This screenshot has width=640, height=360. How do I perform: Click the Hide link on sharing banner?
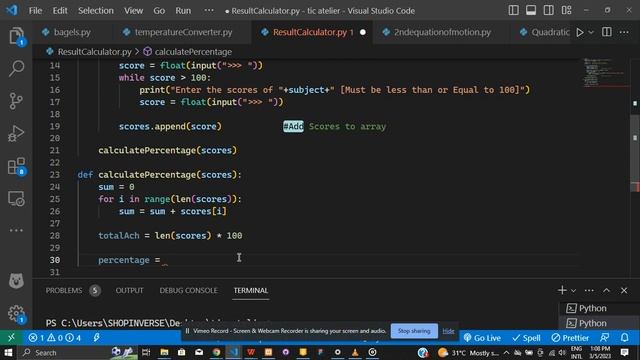pyautogui.click(x=448, y=331)
